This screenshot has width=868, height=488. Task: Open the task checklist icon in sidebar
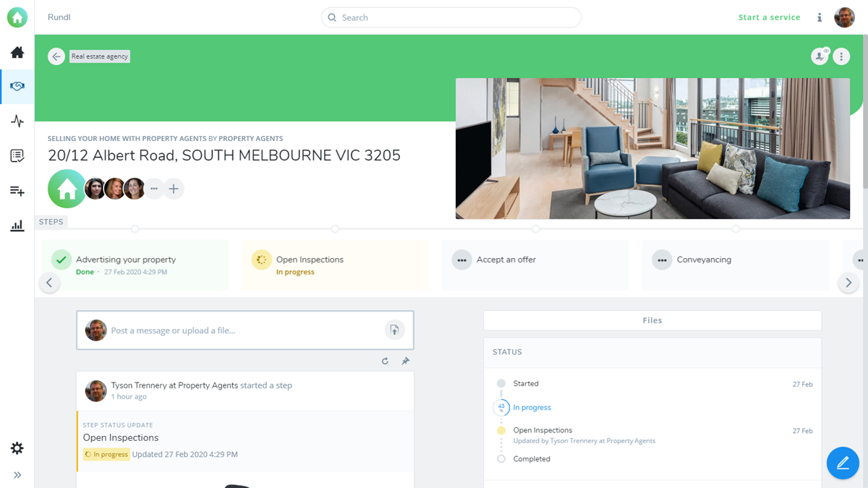tap(17, 156)
